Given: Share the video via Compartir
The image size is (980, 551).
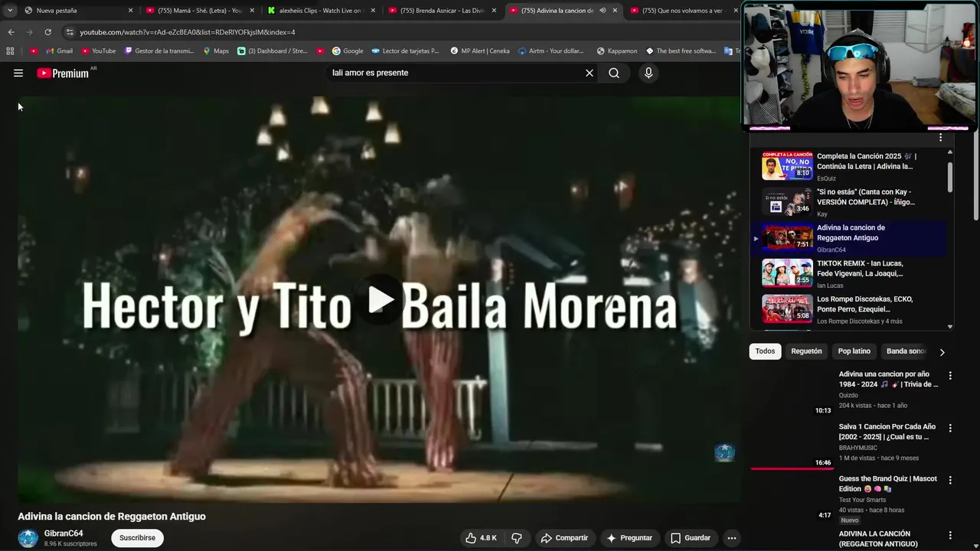Looking at the screenshot, I should tap(564, 538).
